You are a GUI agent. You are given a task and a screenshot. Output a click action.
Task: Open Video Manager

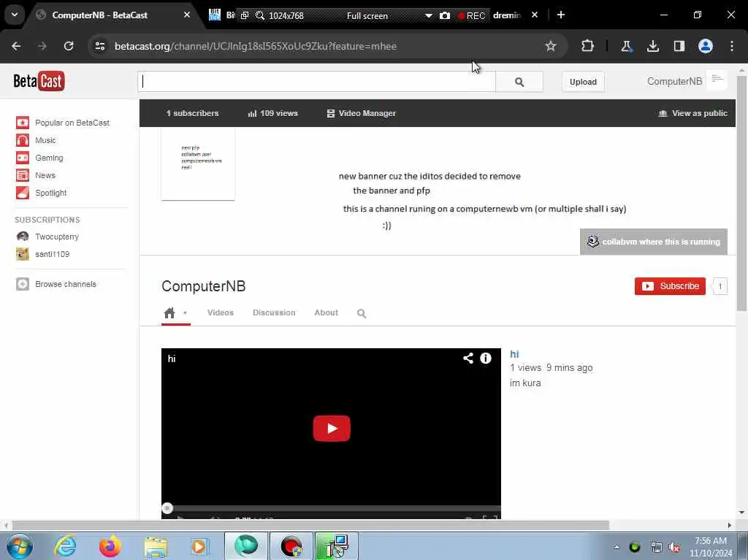click(361, 113)
